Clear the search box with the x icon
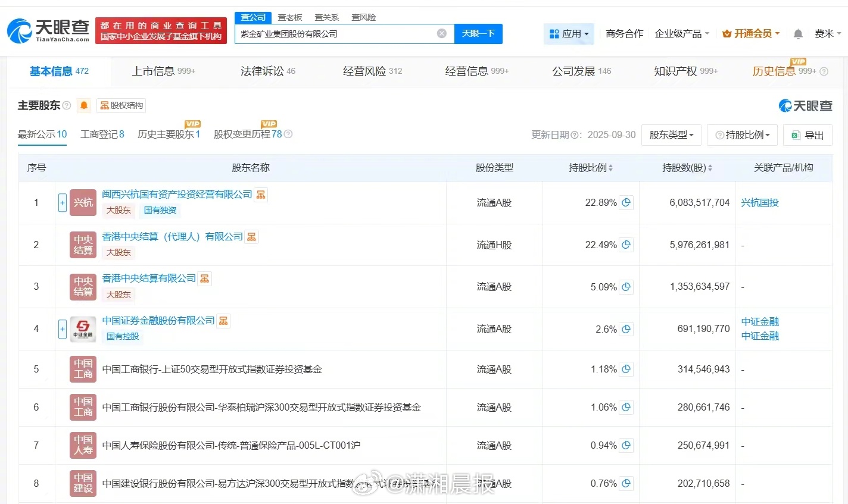 (441, 33)
